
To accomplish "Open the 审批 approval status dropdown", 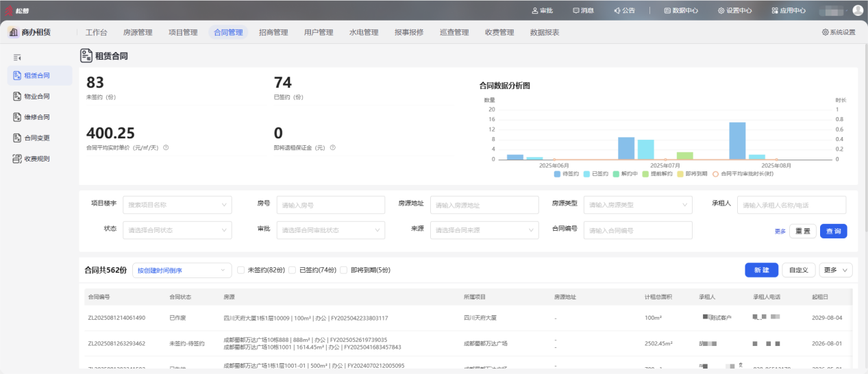I will [331, 230].
